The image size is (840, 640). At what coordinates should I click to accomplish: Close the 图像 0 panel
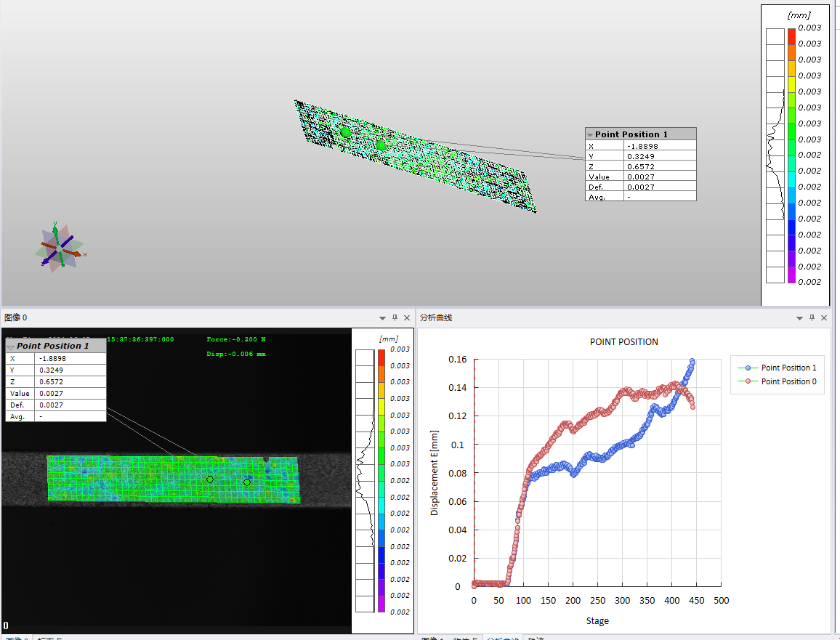pos(407,318)
